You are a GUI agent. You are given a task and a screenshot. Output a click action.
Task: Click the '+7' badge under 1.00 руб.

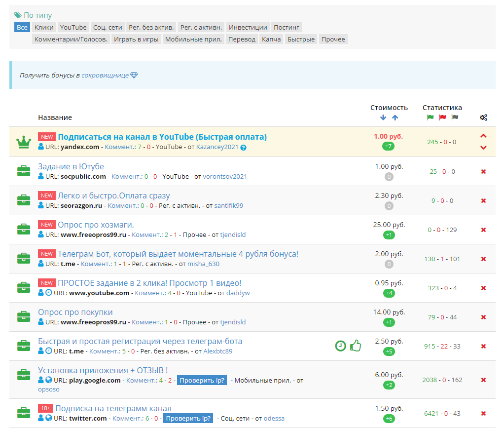[x=389, y=146]
